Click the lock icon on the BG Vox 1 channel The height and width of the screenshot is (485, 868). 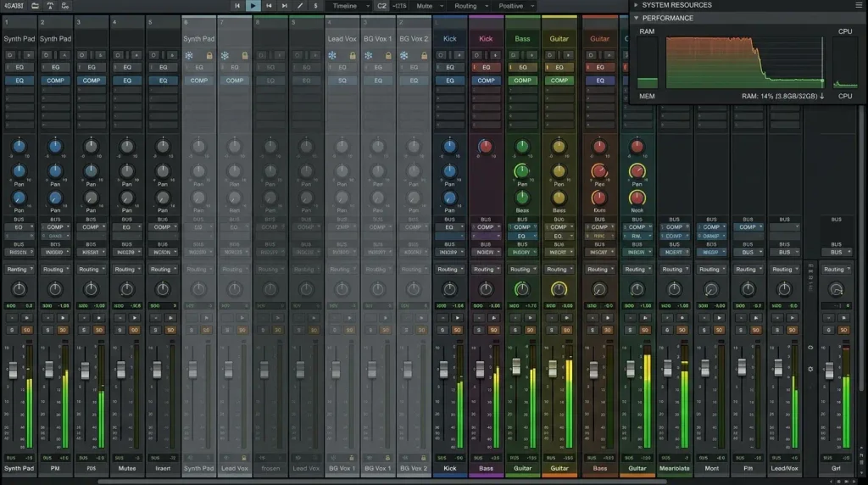pyautogui.click(x=388, y=55)
